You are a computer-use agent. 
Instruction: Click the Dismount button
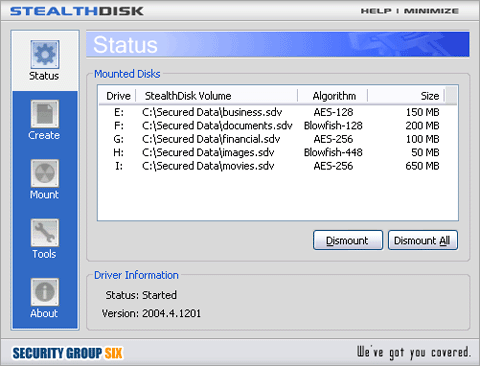pyautogui.click(x=348, y=240)
